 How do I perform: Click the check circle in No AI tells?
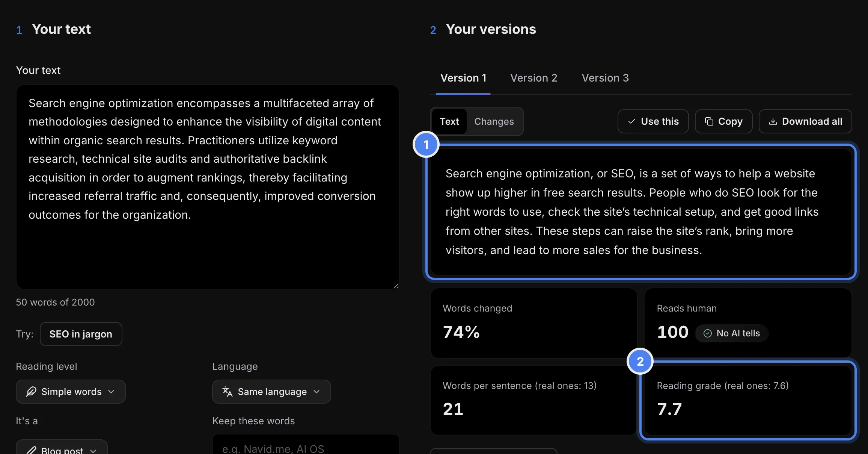click(707, 333)
